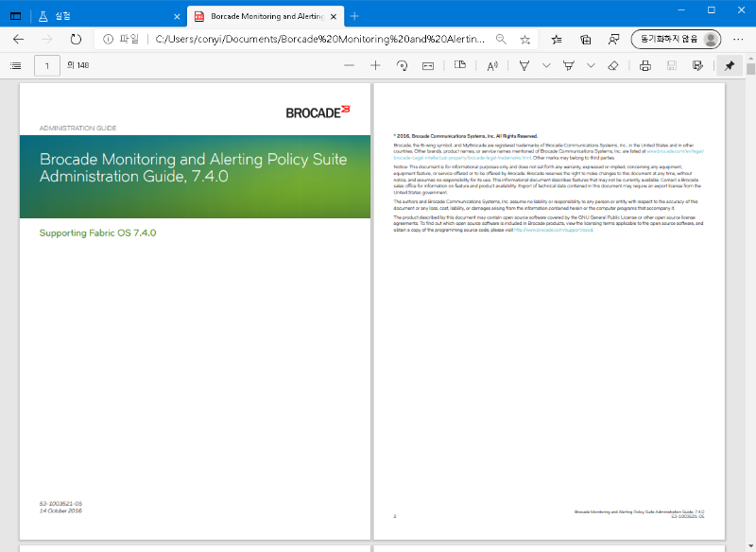This screenshot has height=552, width=756.
Task: Rotate the PDF page
Action: click(x=402, y=65)
